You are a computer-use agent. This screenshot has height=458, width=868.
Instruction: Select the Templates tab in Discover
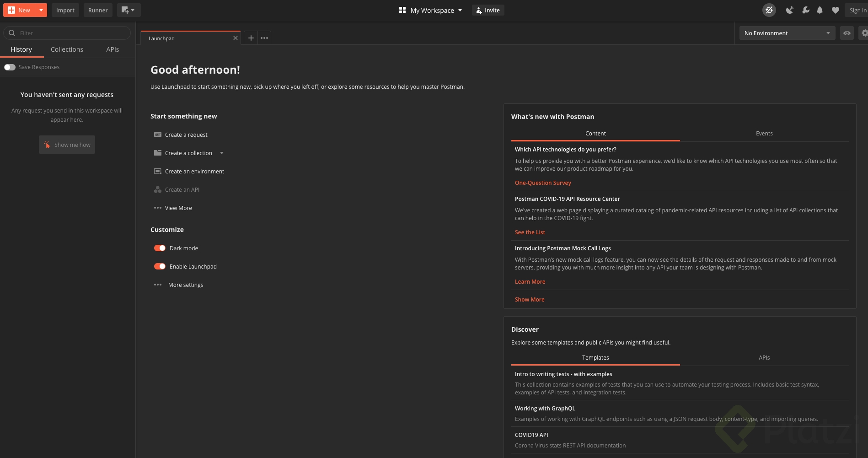tap(595, 358)
